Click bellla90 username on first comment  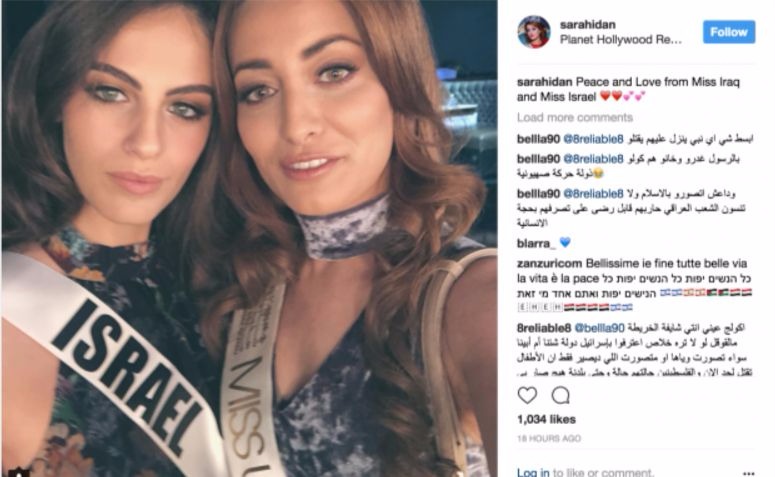[x=538, y=140]
